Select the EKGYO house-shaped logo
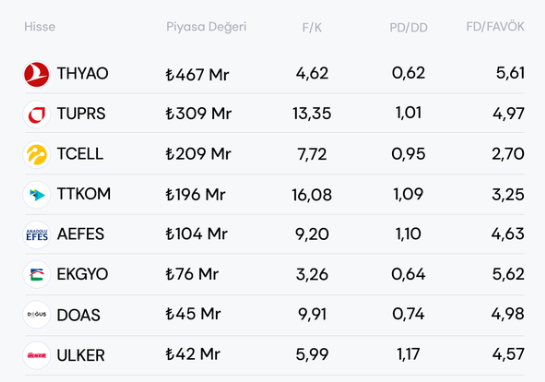The width and height of the screenshot is (545, 382). point(36,275)
